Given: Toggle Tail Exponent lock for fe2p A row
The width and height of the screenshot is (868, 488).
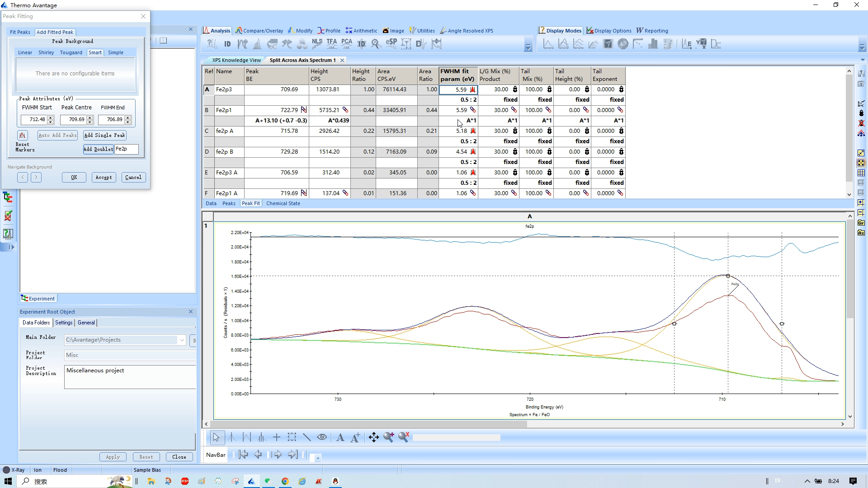Looking at the screenshot, I should point(621,131).
